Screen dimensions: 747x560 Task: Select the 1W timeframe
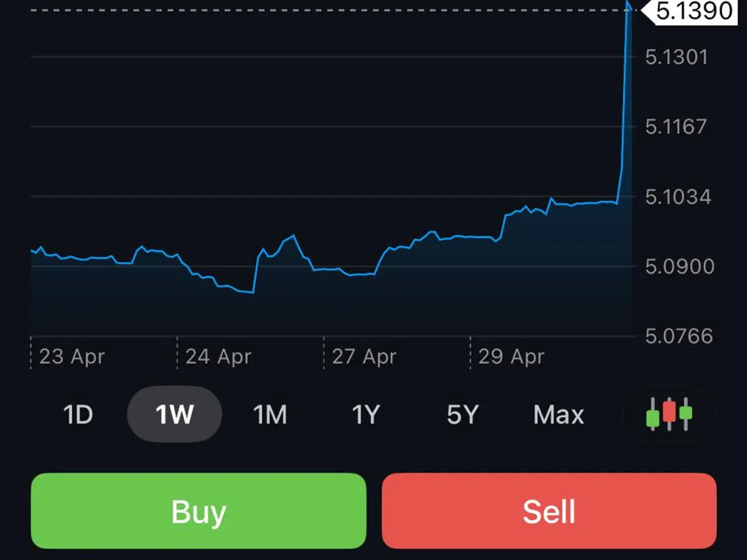(x=174, y=414)
